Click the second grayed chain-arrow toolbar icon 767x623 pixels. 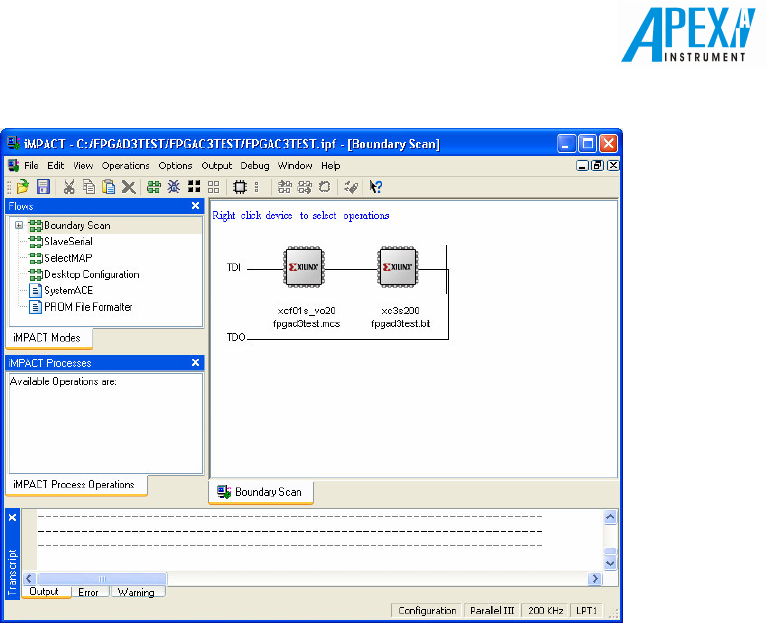click(304, 187)
